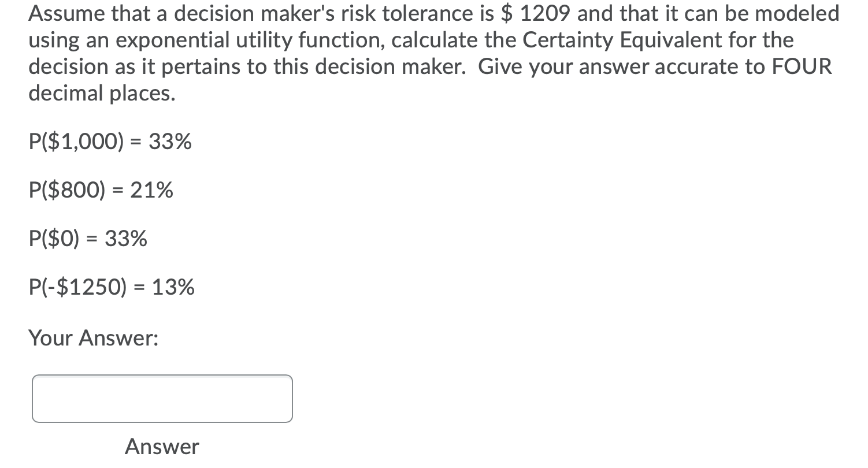Viewport: 868px width, 468px height.
Task: Click the border of the answer box
Action: pos(162,376)
